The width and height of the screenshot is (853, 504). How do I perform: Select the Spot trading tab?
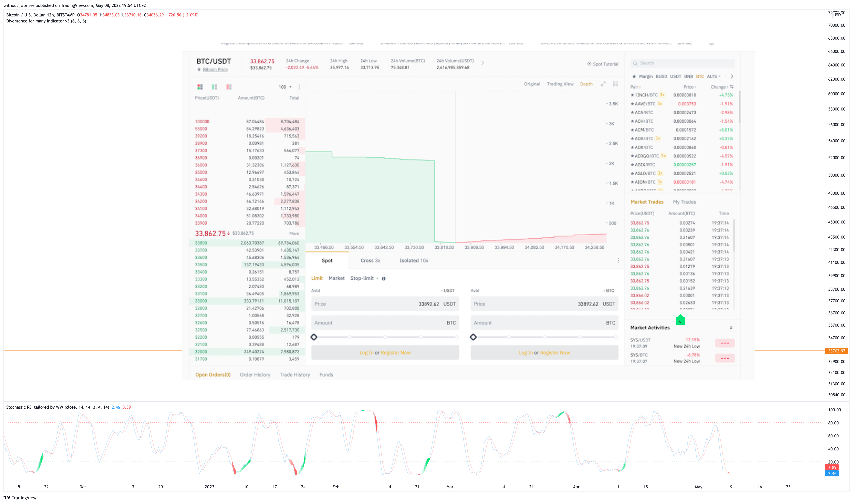click(327, 260)
